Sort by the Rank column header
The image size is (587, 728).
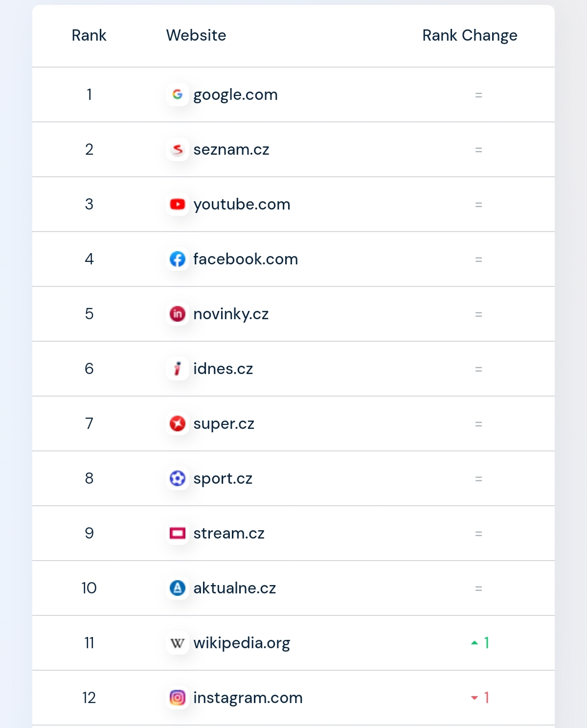89,35
